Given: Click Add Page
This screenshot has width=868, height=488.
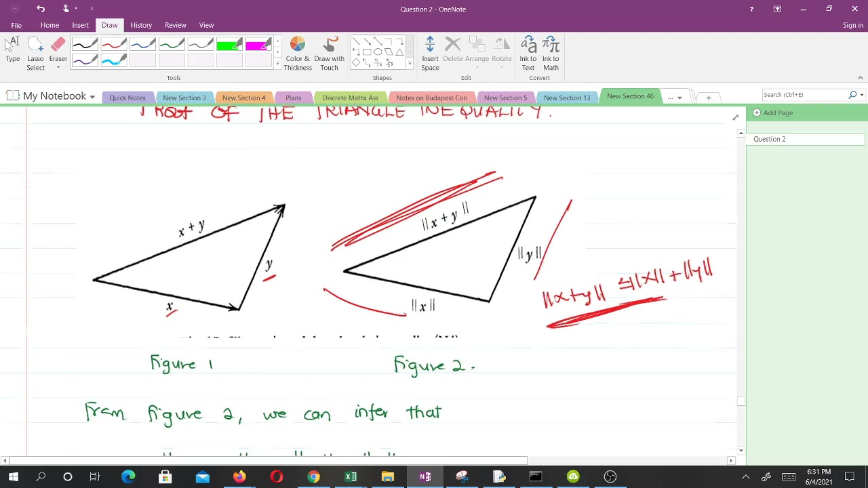Looking at the screenshot, I should pos(773,113).
